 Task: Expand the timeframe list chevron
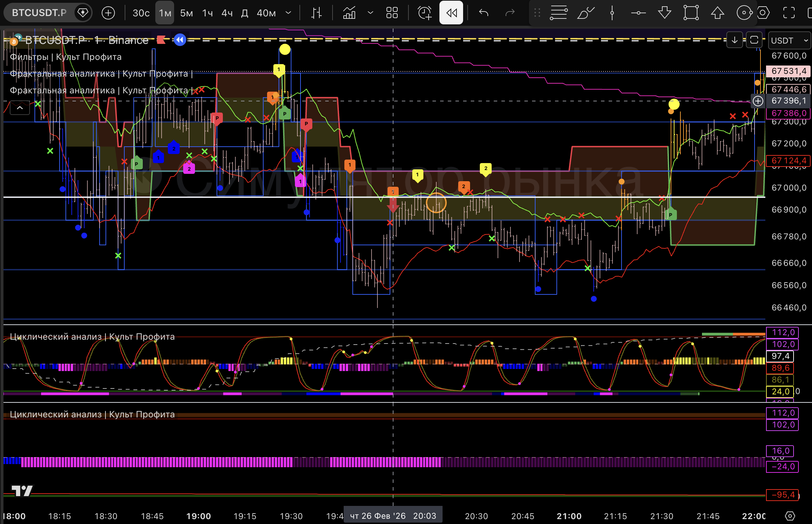(288, 13)
